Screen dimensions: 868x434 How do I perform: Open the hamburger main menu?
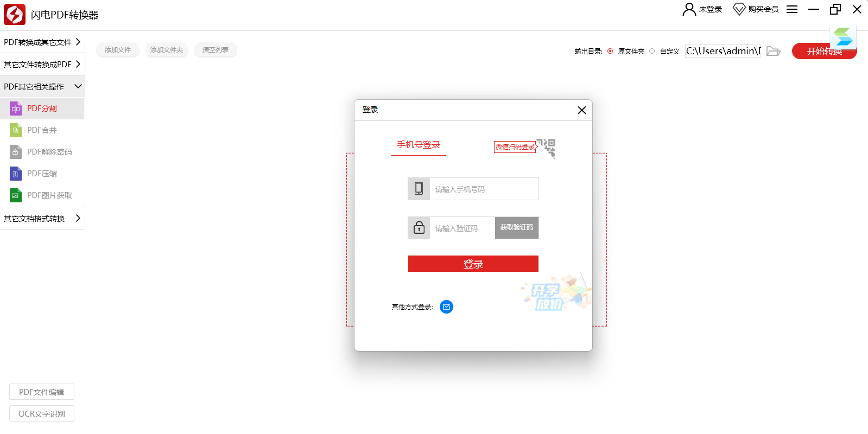792,9
